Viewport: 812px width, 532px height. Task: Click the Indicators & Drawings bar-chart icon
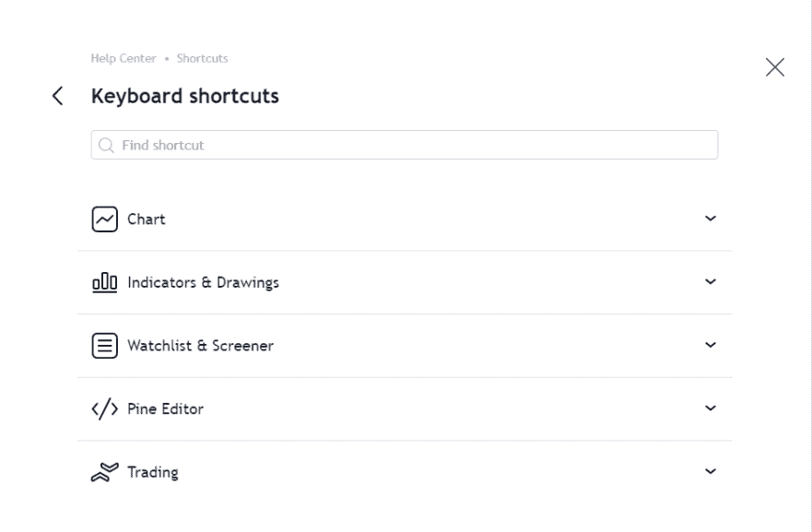click(104, 282)
